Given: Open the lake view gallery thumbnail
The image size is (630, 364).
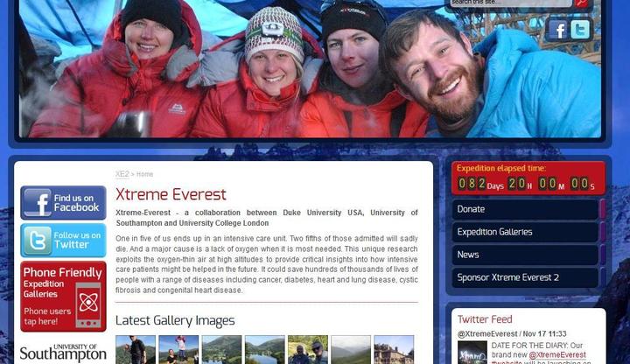Looking at the screenshot, I should pos(265,349).
